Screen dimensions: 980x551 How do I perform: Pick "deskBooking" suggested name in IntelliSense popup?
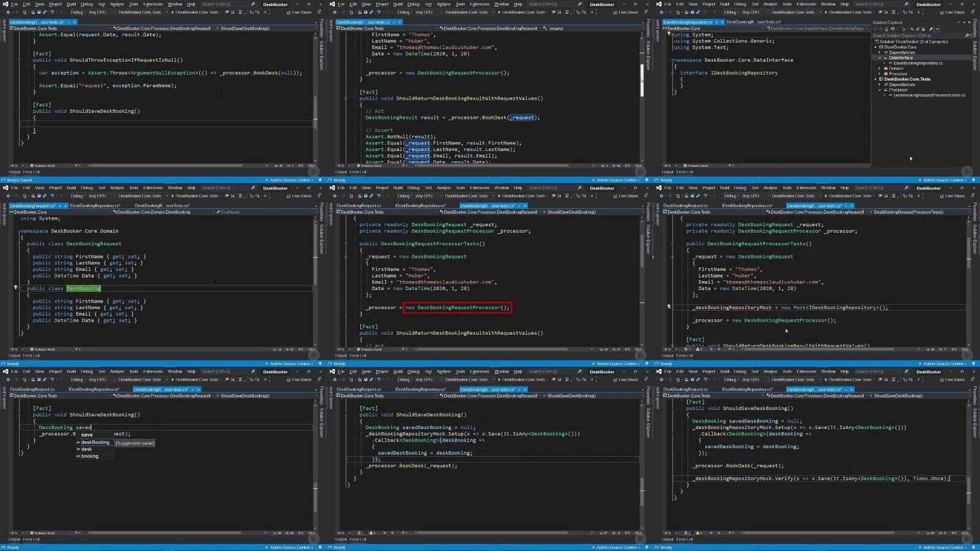(x=95, y=443)
